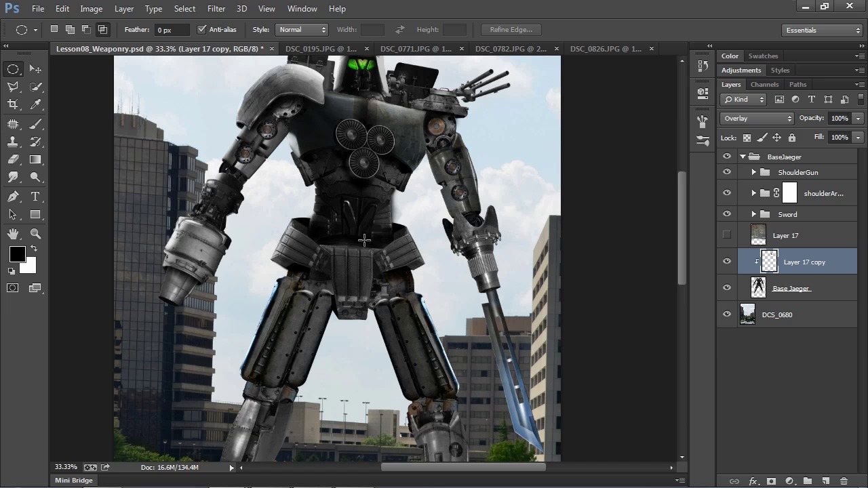Expand the ShoulderGun layer group
This screenshot has width=868, height=488.
[x=753, y=173]
